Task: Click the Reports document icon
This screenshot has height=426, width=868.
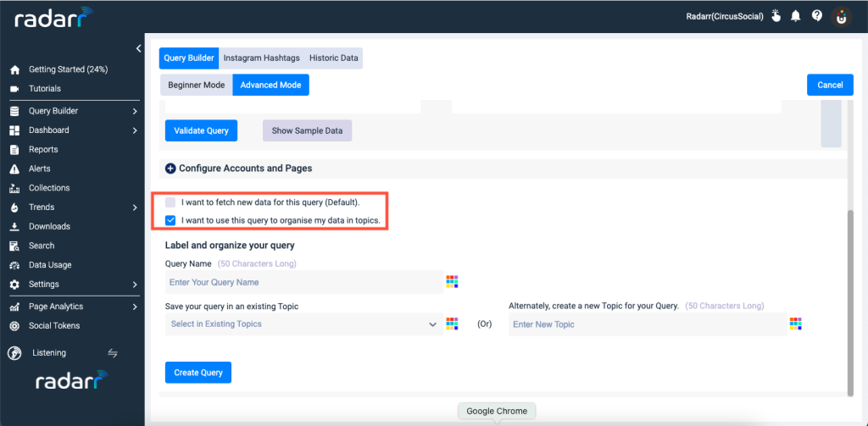Action: click(15, 149)
